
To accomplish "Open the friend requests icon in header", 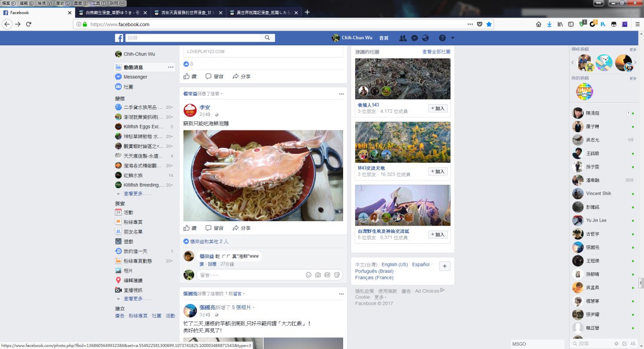I will click(403, 38).
